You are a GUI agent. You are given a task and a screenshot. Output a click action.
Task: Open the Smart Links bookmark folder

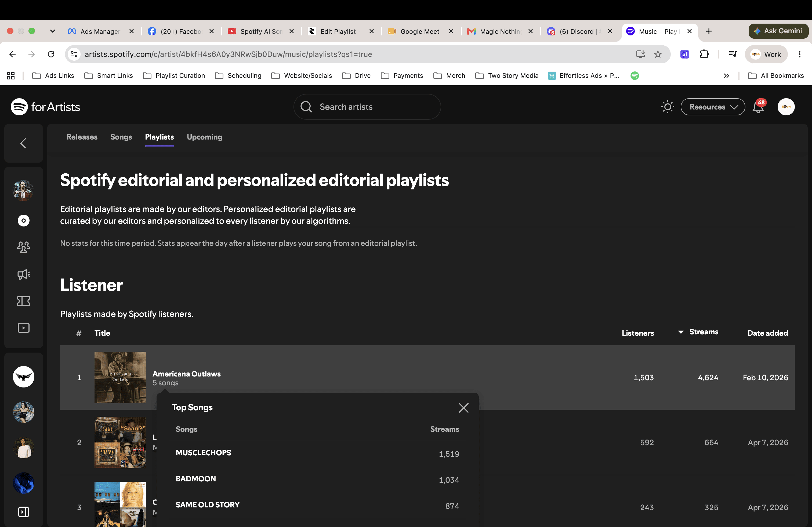108,76
